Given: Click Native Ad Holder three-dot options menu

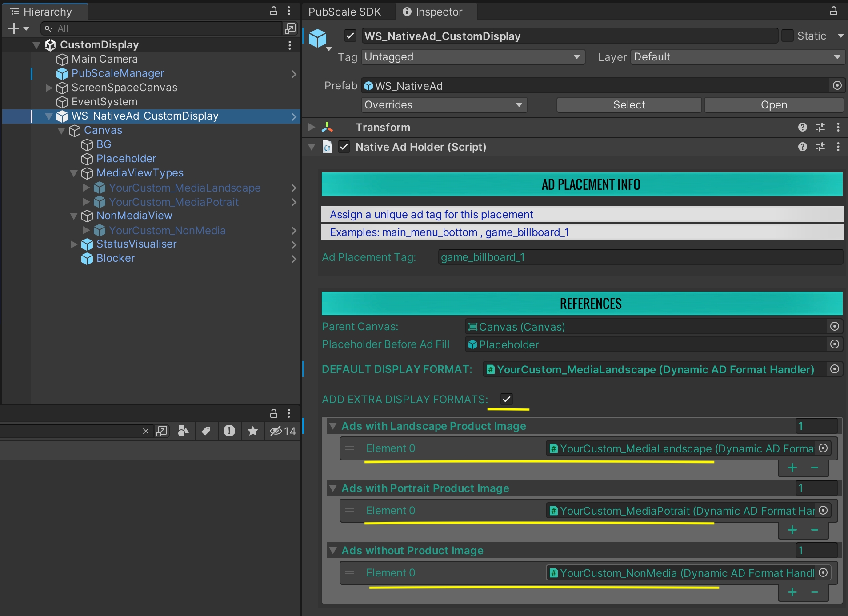Looking at the screenshot, I should tap(838, 147).
